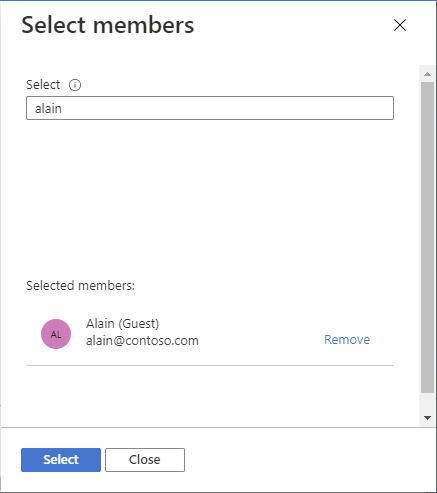Screen dimensions: 437x493
Task: Click the vertical scrollbar thumb
Action: point(427,237)
